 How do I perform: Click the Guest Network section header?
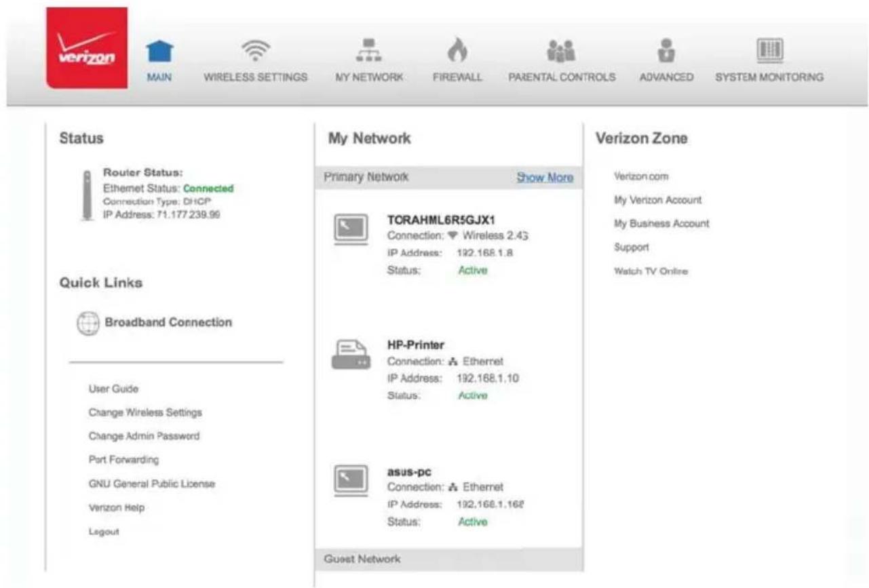(449, 560)
